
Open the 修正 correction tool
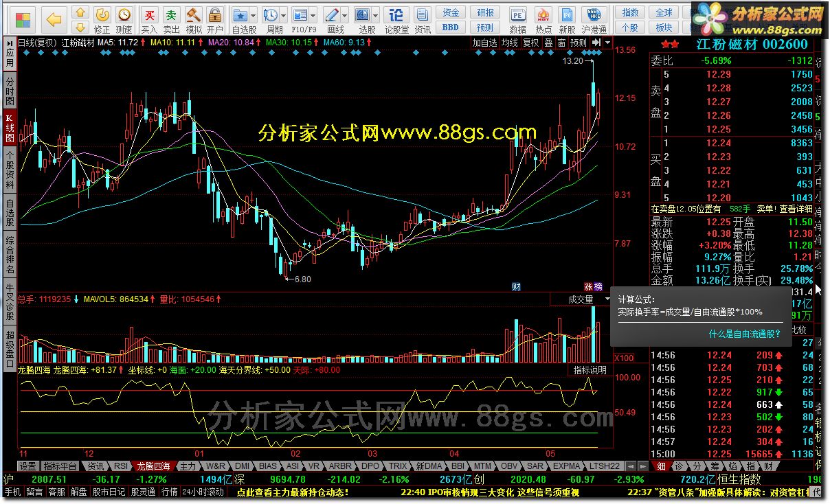(x=102, y=19)
